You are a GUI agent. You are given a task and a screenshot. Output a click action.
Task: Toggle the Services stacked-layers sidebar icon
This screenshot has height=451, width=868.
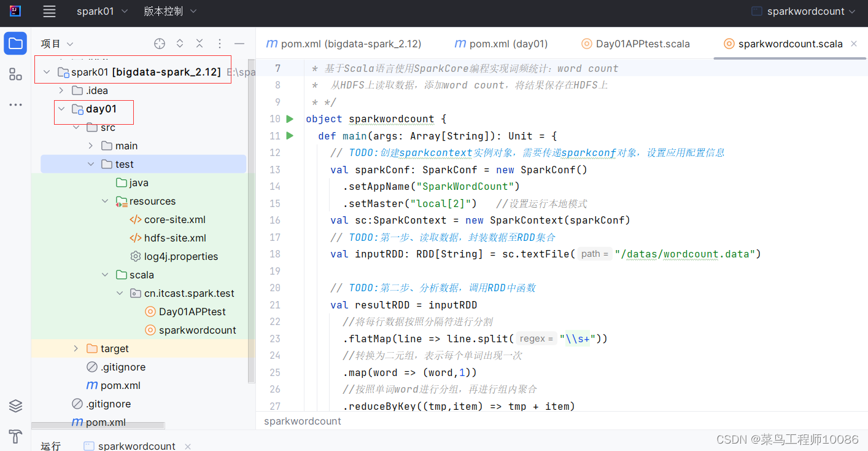point(15,406)
